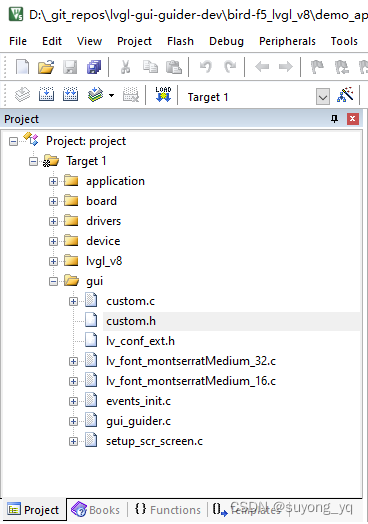The width and height of the screenshot is (368, 524).
Task: Select custom.c file in gui group
Action: 130,301
